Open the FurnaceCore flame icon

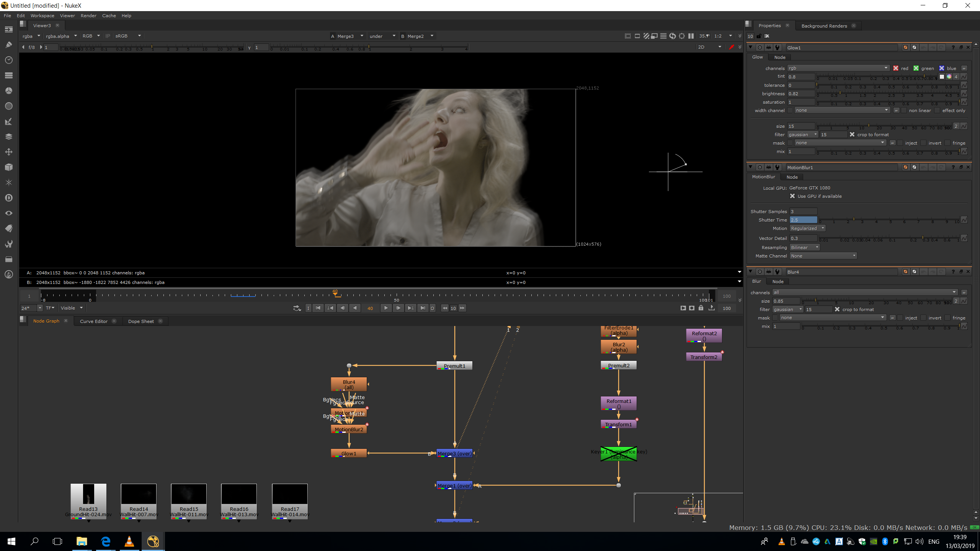tap(8, 274)
